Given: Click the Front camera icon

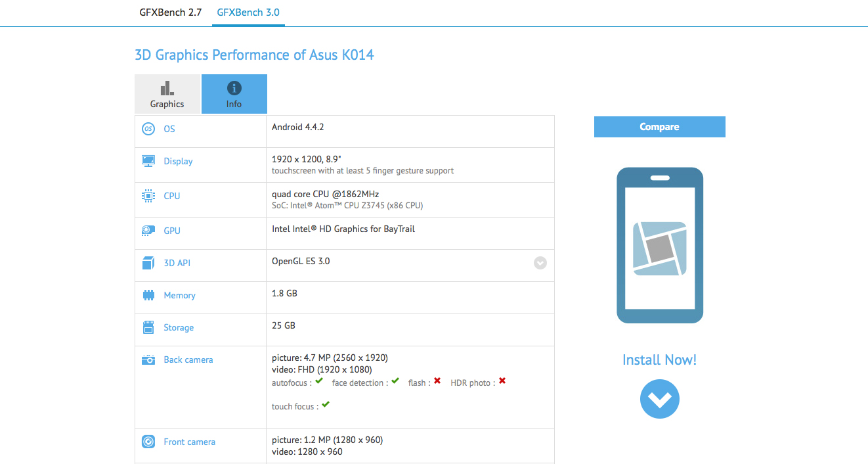Looking at the screenshot, I should coord(148,442).
